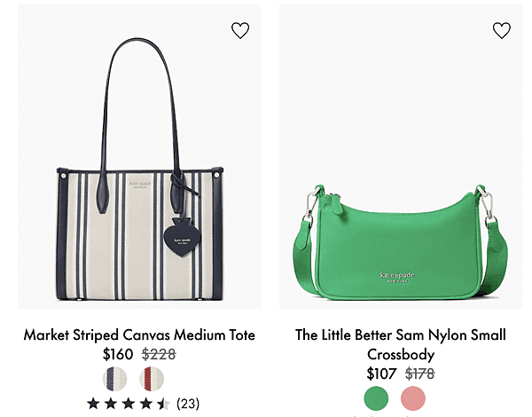
Task: Click kate spade logo on green bag
Action: 397,277
